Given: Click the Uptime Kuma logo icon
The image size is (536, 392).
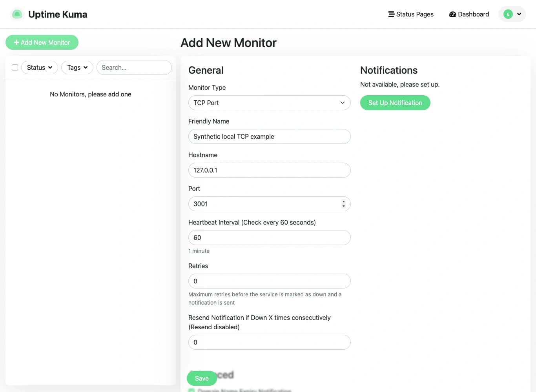Looking at the screenshot, I should 17,15.
